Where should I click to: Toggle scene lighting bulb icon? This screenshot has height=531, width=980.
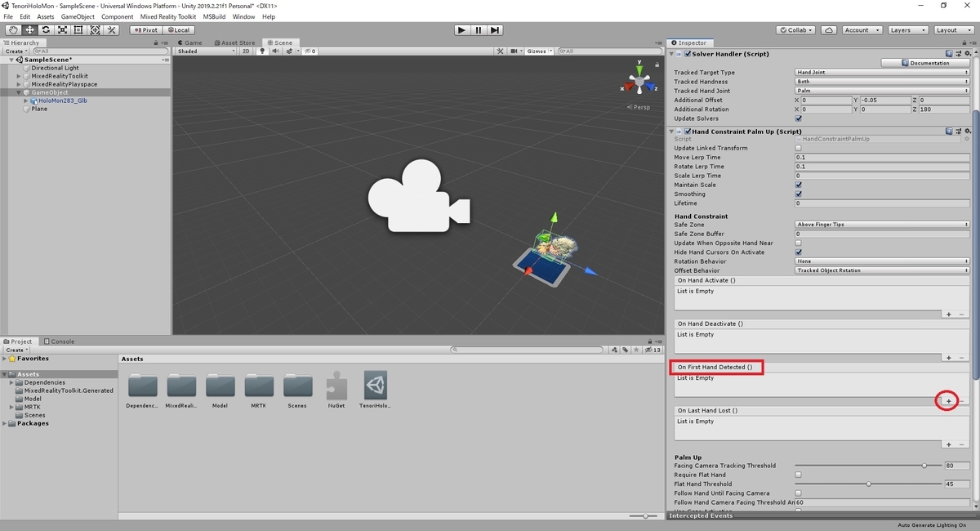[263, 51]
